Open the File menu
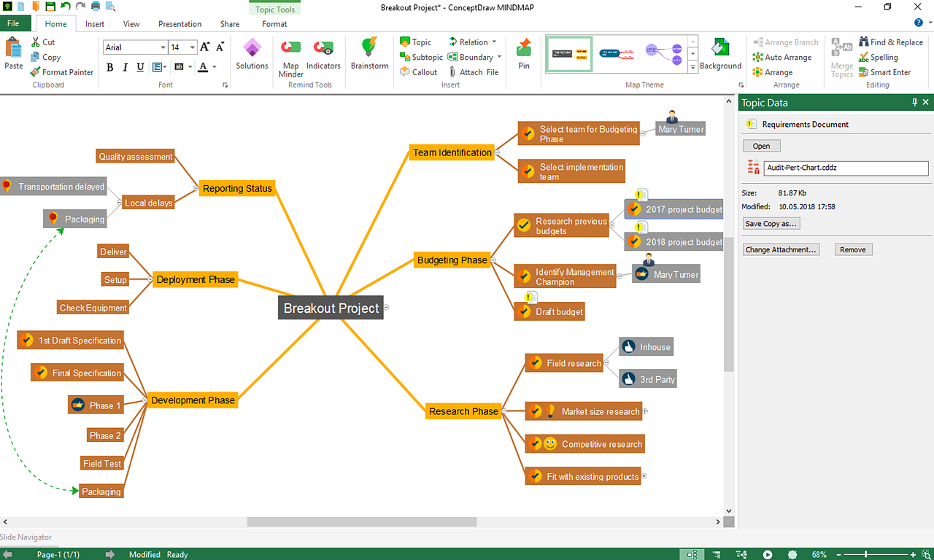This screenshot has height=560, width=934. [x=13, y=23]
